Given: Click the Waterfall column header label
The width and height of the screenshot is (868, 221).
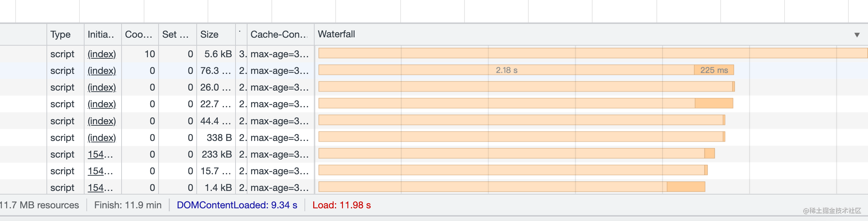Looking at the screenshot, I should pos(336,34).
